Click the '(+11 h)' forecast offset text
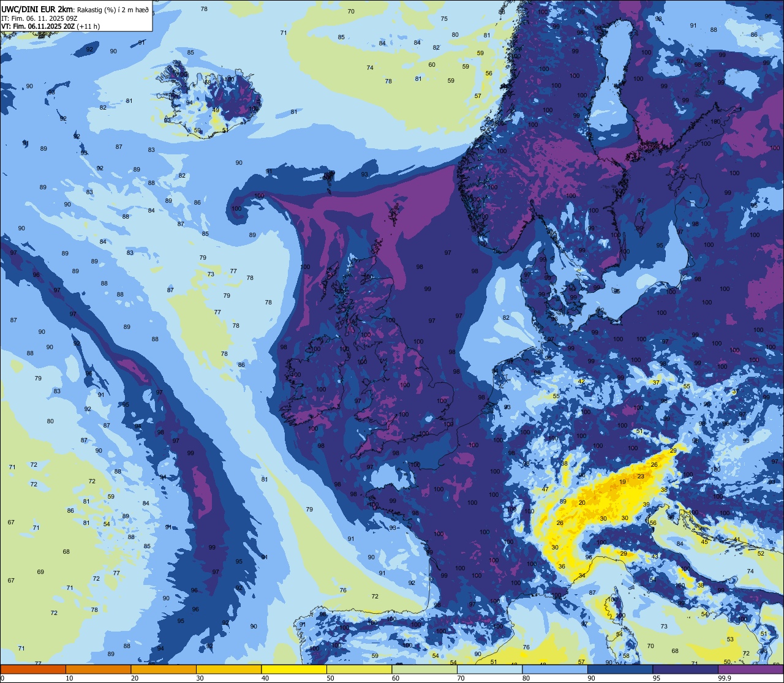The image size is (784, 683). click(89, 26)
